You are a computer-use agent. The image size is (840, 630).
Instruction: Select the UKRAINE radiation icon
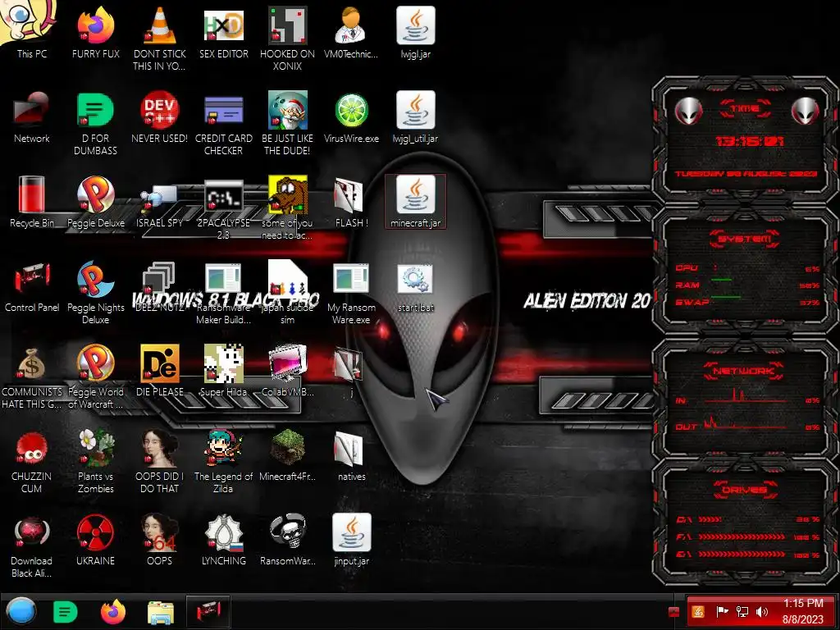click(95, 540)
